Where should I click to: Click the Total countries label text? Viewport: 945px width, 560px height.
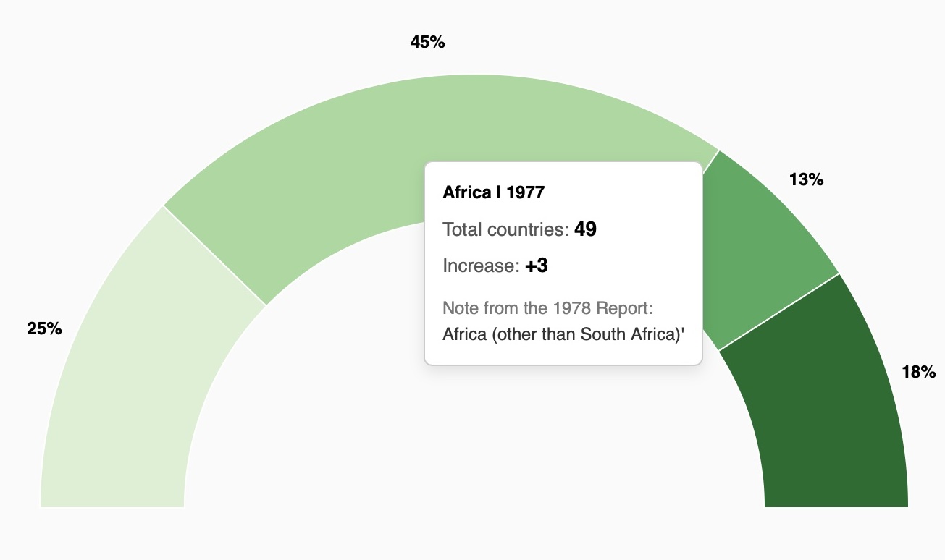505,230
